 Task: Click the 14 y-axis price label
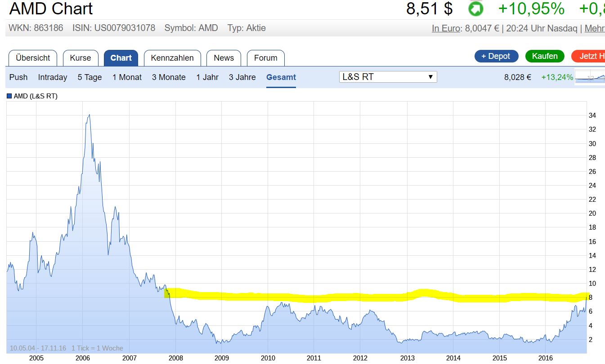point(592,256)
